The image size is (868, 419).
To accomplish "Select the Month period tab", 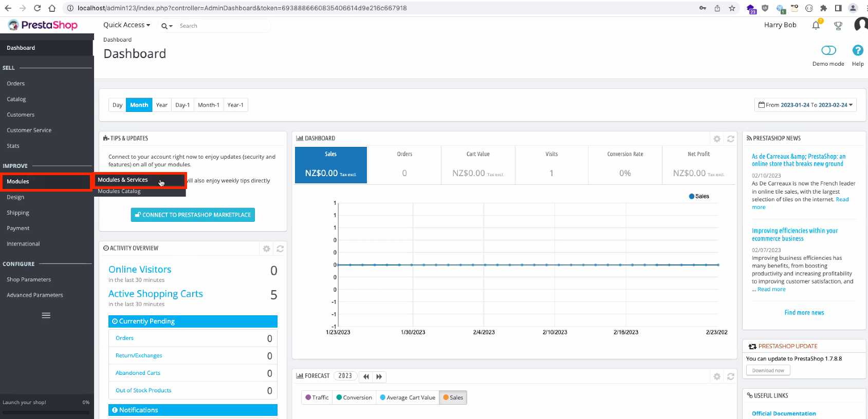I will [x=139, y=105].
